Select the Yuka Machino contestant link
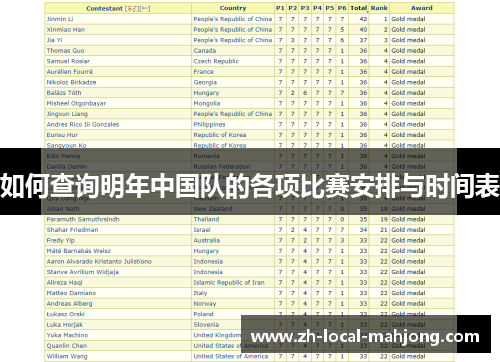Image resolution: width=500 pixels, height=362 pixels. pos(67,335)
